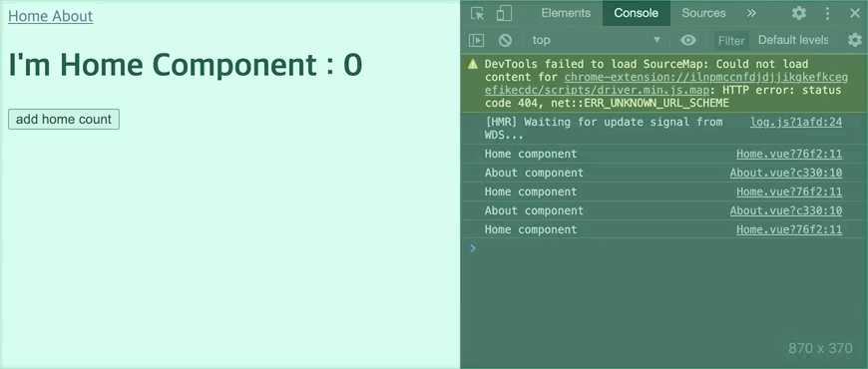Toggle the device toolbar icon
This screenshot has height=369, width=868.
click(504, 13)
